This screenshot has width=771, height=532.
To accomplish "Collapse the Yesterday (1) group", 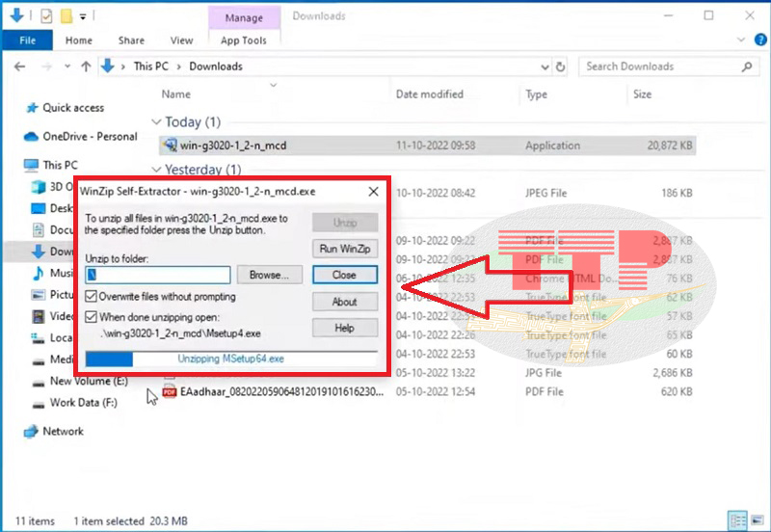I will coord(156,170).
